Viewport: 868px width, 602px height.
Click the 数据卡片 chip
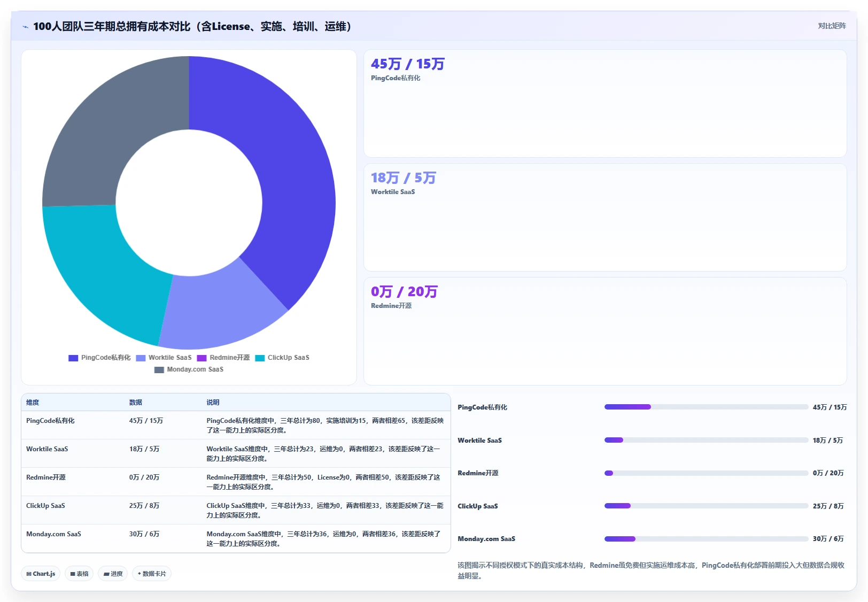click(x=152, y=574)
